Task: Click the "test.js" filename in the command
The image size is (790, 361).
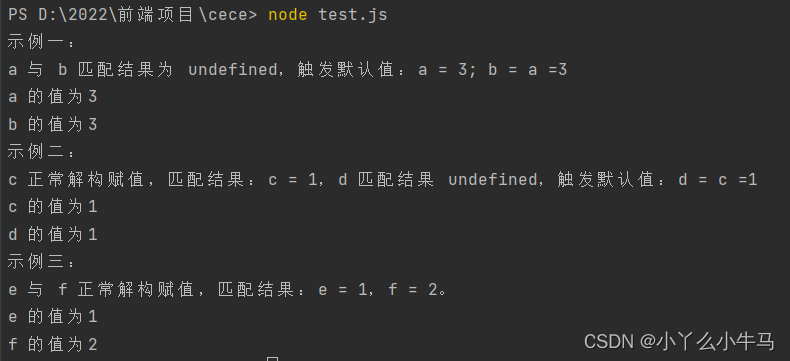Action: point(353,15)
